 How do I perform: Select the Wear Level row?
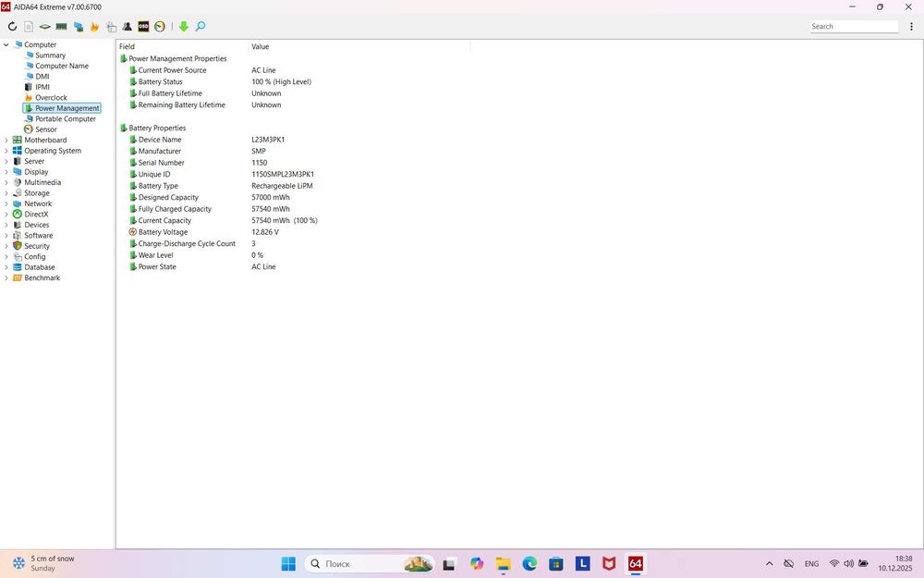tap(155, 255)
